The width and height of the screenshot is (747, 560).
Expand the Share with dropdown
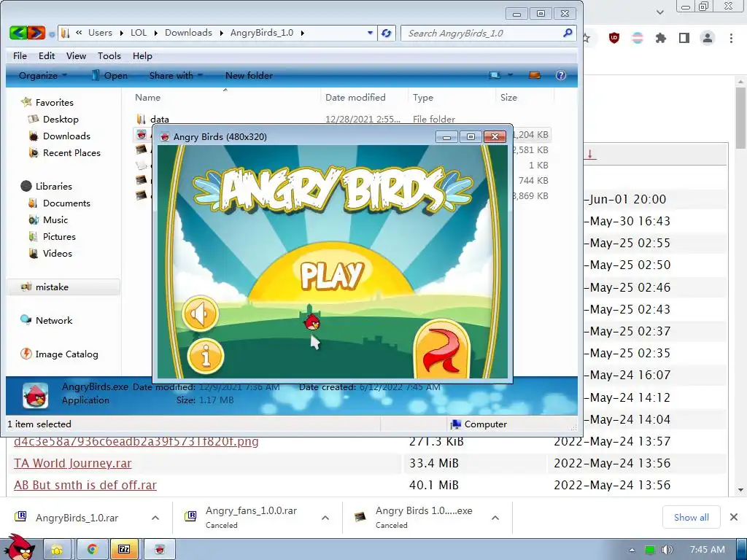coord(176,75)
